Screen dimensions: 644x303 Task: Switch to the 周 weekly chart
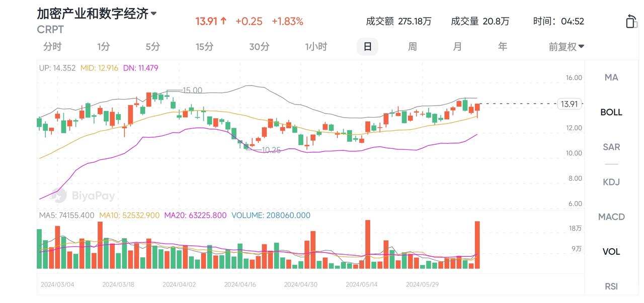click(x=412, y=46)
